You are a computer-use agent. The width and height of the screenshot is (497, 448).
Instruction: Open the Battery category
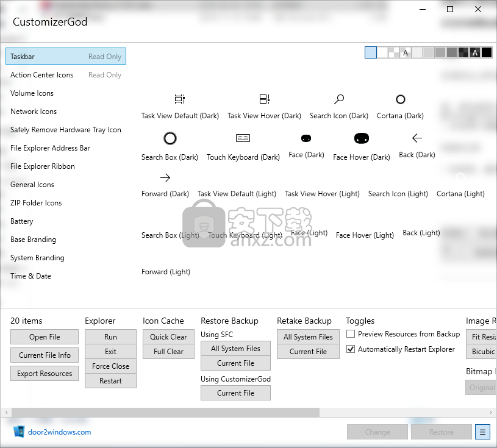click(x=66, y=221)
